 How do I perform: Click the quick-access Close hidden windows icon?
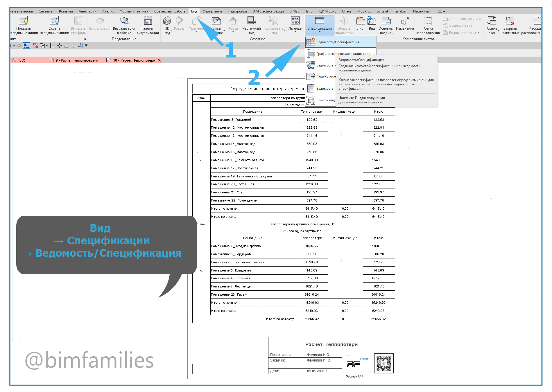coord(35,46)
